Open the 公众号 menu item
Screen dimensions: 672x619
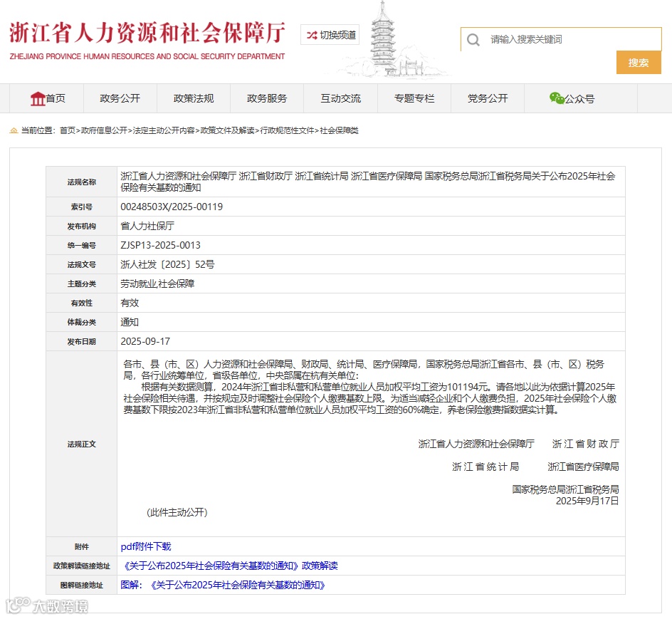coord(572,99)
